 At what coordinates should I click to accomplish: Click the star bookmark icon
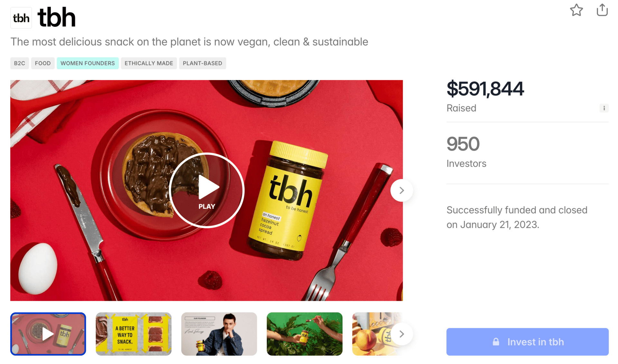click(x=576, y=10)
